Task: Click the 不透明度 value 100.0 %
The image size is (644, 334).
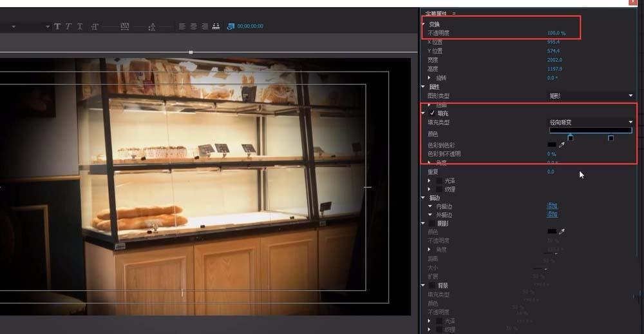Action: click(556, 32)
